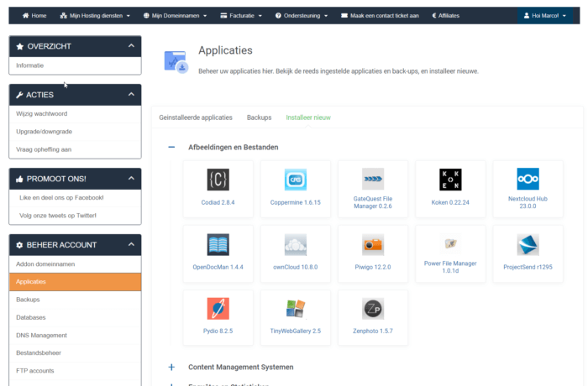Screen dimensions: 588x386
Task: Open Addon domeinnamen in sidebar
Action: (x=75, y=264)
